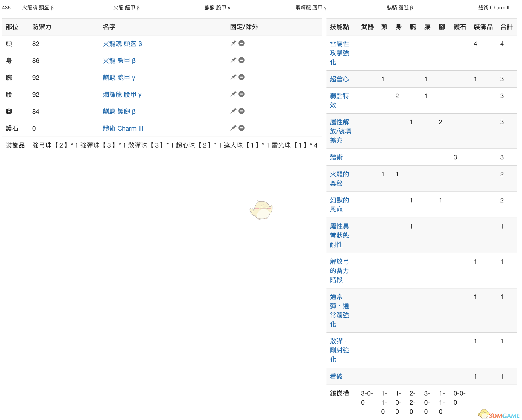Click the 武器 column header
The width and height of the screenshot is (522, 420).
367,27
